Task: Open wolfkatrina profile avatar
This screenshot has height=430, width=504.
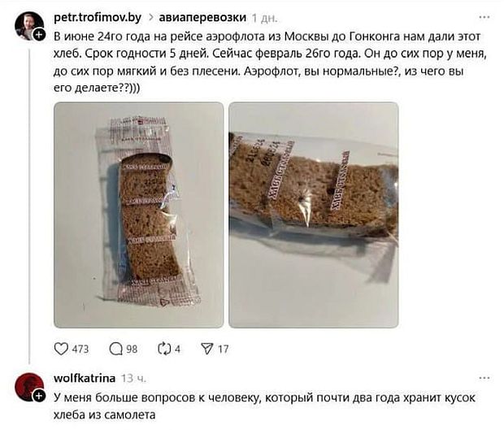Action: click(29, 387)
